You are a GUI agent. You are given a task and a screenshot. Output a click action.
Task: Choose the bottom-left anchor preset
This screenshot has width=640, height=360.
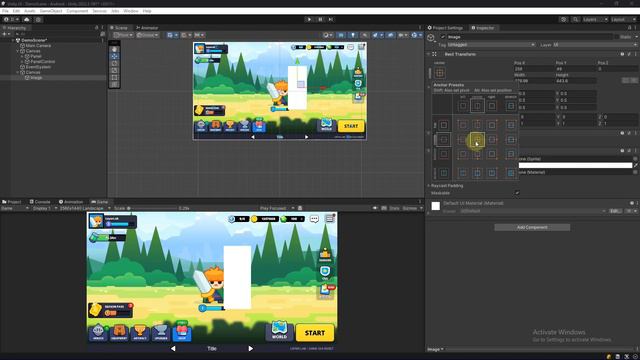463,154
